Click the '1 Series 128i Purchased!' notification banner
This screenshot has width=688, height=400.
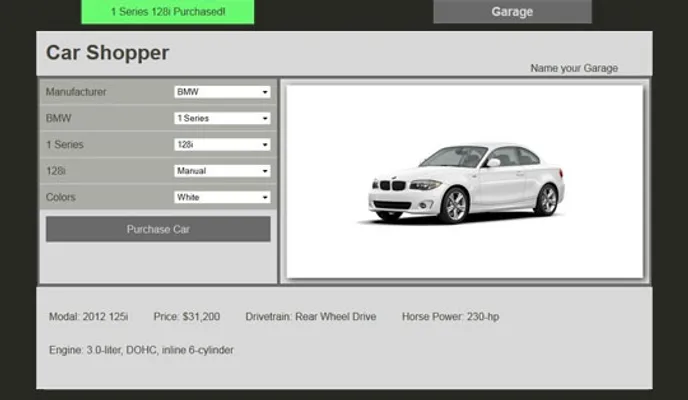click(168, 12)
